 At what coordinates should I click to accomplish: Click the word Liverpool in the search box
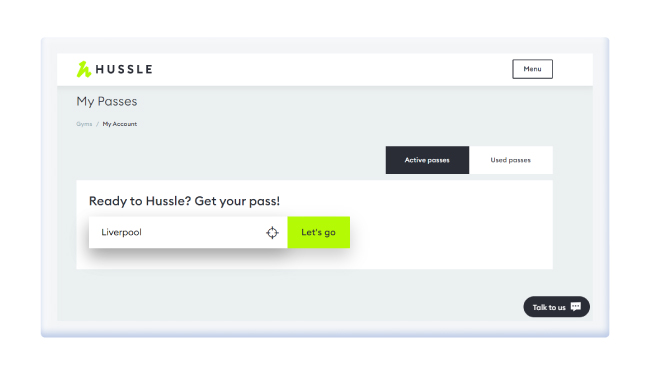click(121, 232)
